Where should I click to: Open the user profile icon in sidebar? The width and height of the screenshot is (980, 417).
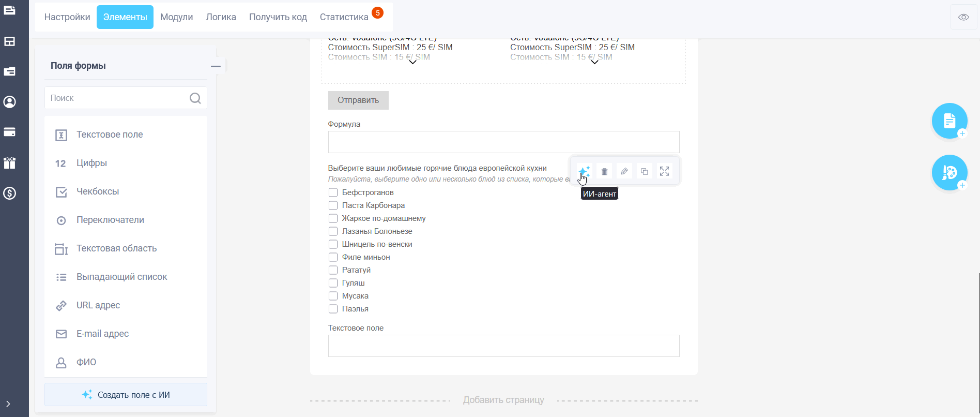(x=9, y=102)
